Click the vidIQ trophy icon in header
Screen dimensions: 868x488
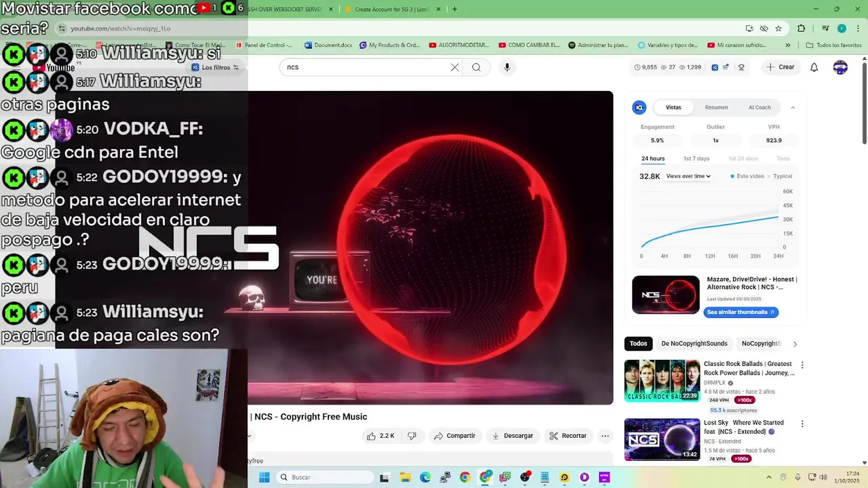click(741, 67)
